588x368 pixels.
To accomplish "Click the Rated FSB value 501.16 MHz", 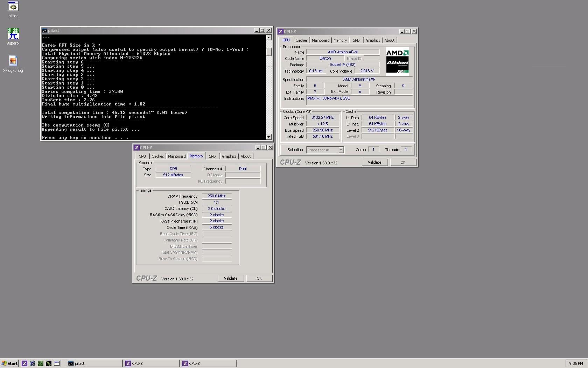I will (x=323, y=137).
